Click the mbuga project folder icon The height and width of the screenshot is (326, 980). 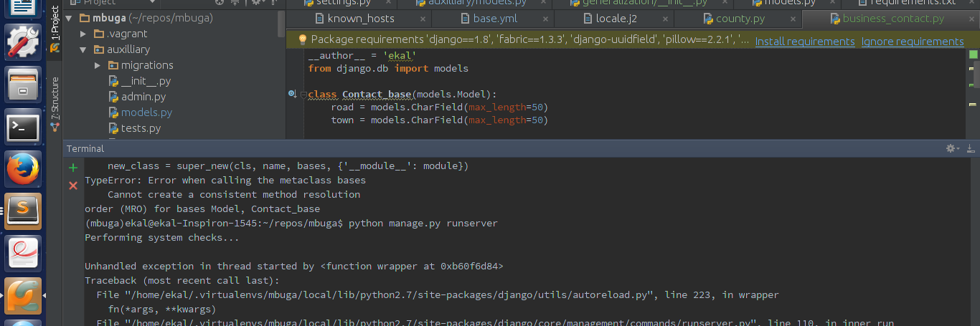click(x=83, y=18)
